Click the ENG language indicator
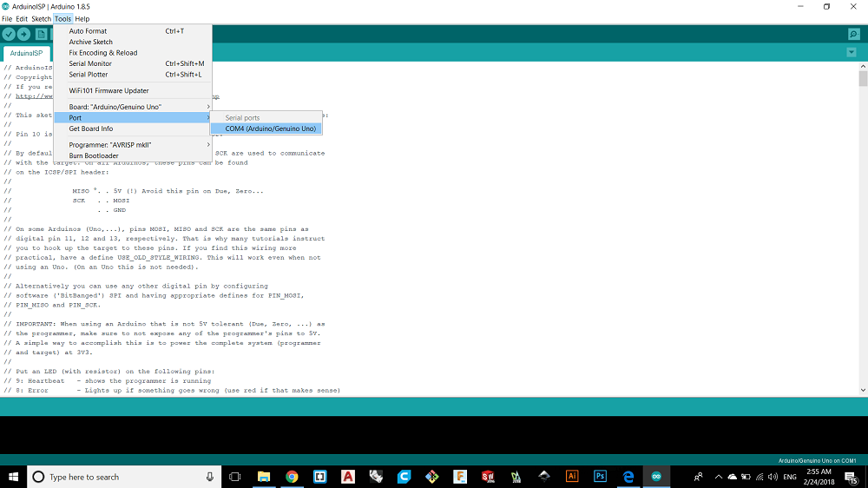 [790, 477]
